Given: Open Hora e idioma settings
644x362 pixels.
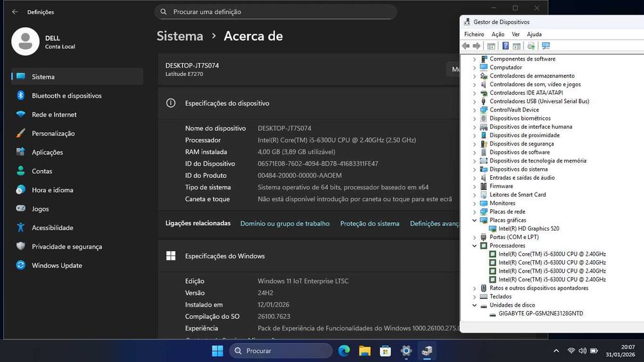Looking at the screenshot, I should click(77, 190).
